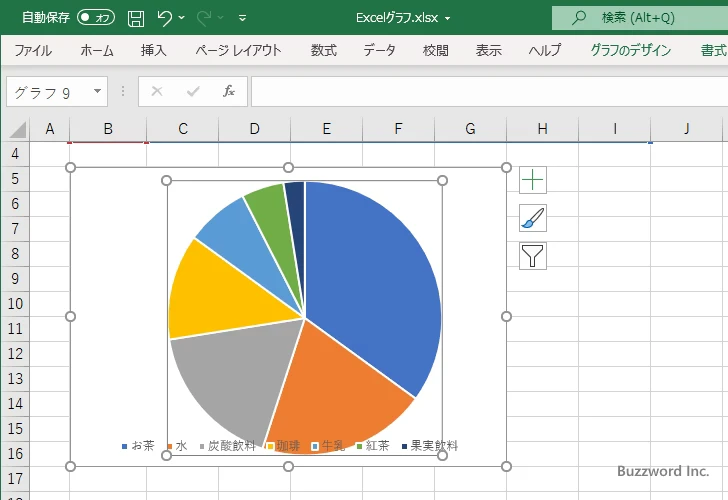Click the Insert Function fx icon
Viewport: 728px width, 500px height.
pos(228,91)
